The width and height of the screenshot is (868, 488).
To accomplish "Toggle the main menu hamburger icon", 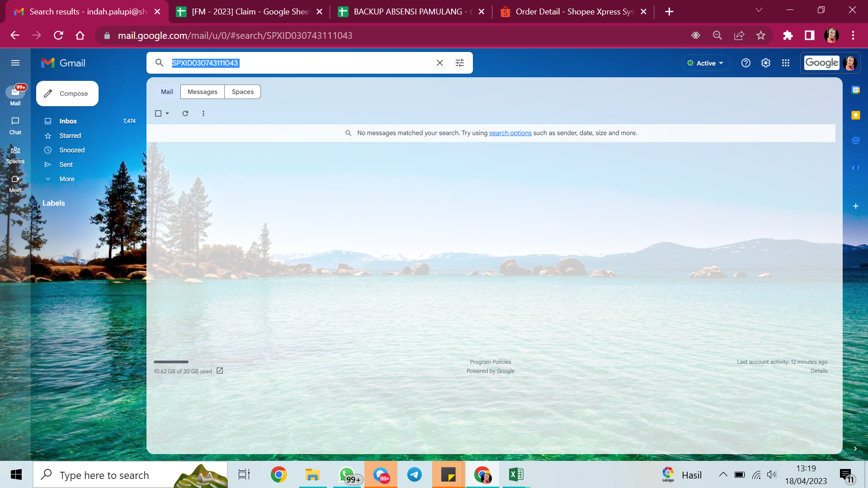I will (x=15, y=63).
